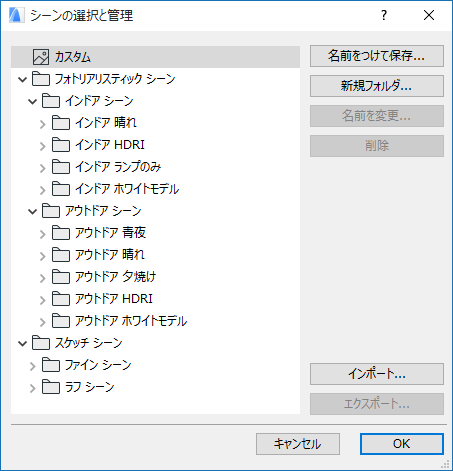Click the 名前を変更... button

click(377, 116)
